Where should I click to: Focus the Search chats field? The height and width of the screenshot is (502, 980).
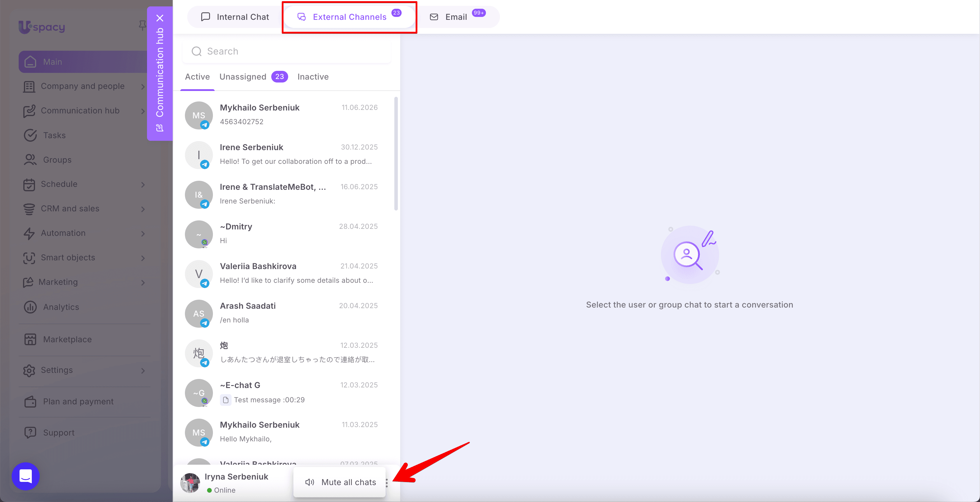[286, 51]
